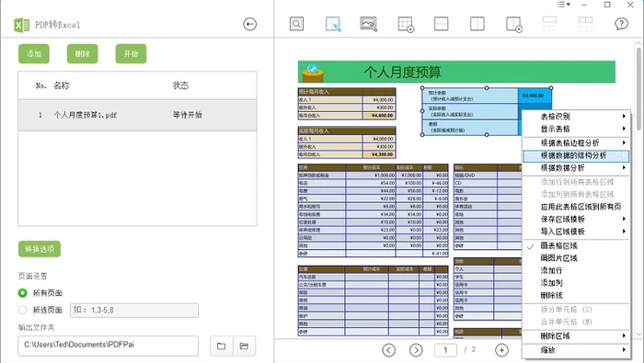Click the zoom in plus icon
The height and width of the screenshot is (363, 644).
pos(501,350)
